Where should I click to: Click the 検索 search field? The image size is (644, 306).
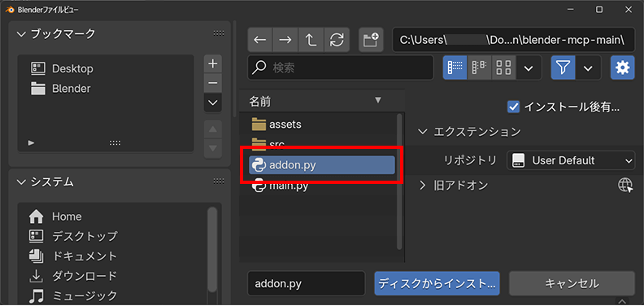[x=341, y=68]
